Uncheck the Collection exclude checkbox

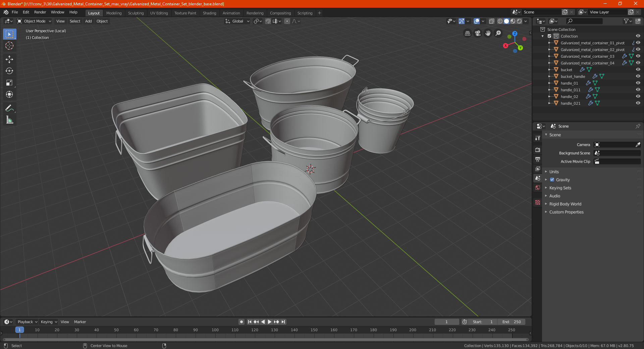549,36
